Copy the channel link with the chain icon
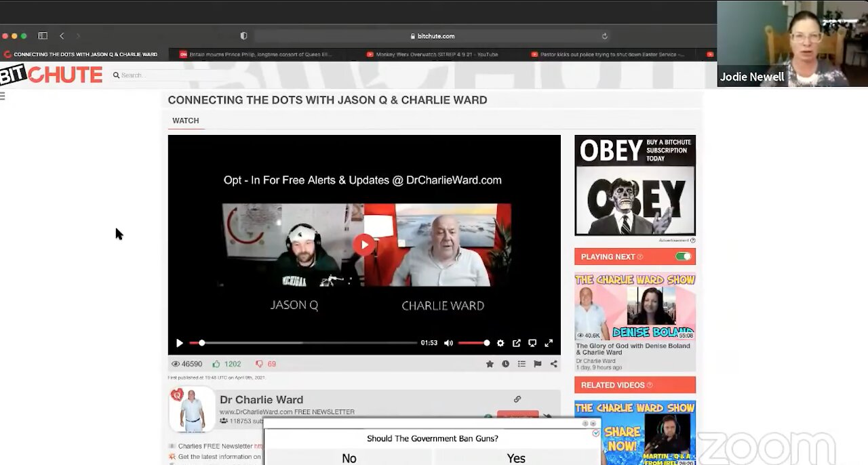 517,399
